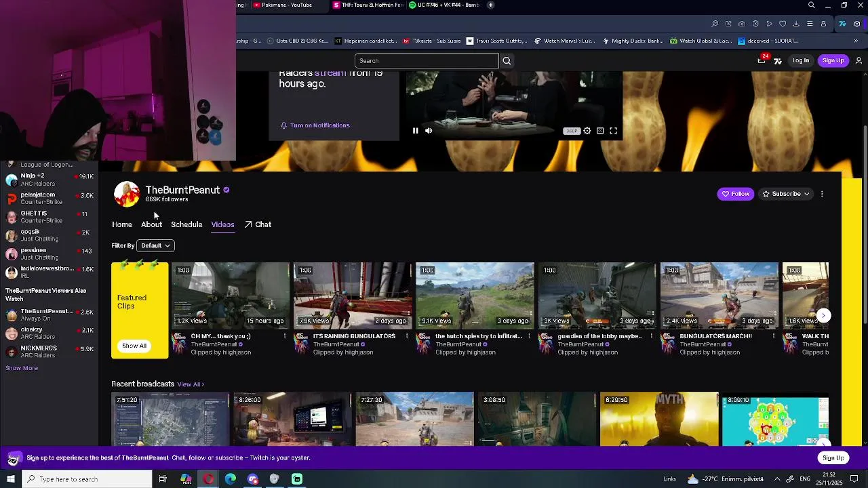Select the Videos tab
Image resolution: width=868 pixels, height=488 pixels.
[222, 224]
